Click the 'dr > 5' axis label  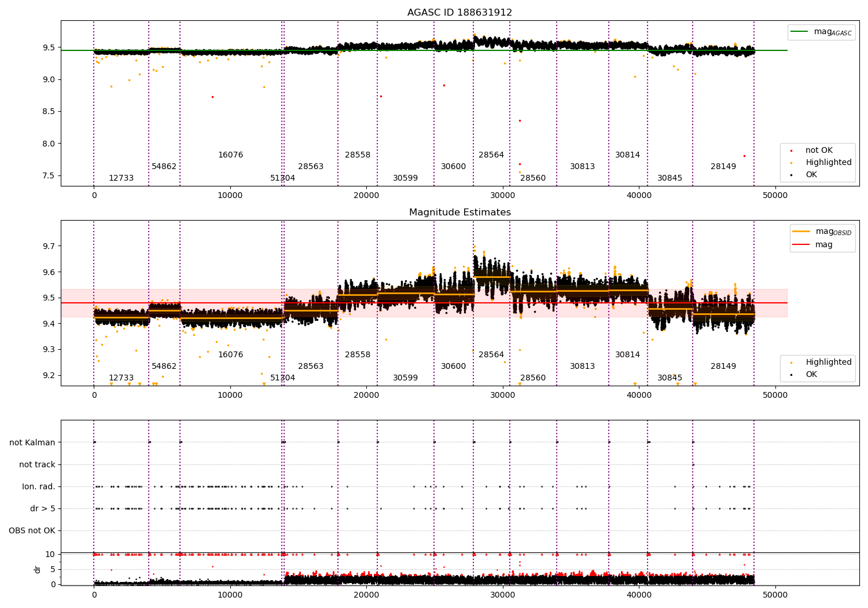coord(43,508)
